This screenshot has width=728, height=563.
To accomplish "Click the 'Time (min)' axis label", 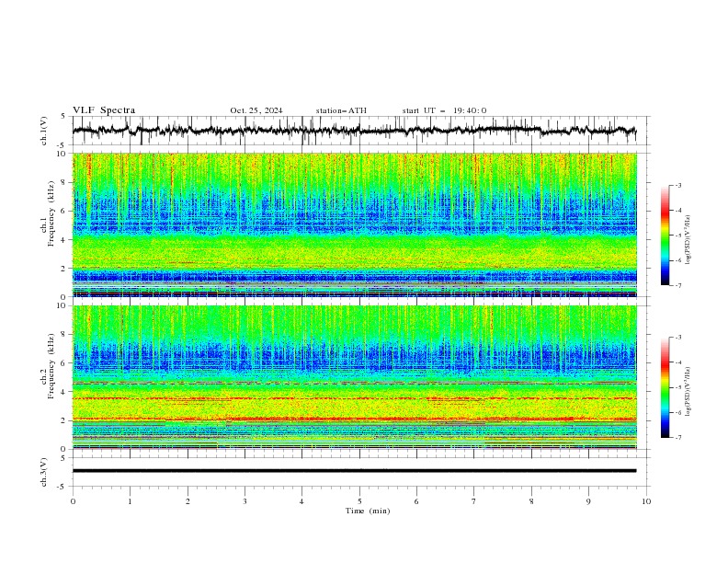I will click(x=368, y=511).
